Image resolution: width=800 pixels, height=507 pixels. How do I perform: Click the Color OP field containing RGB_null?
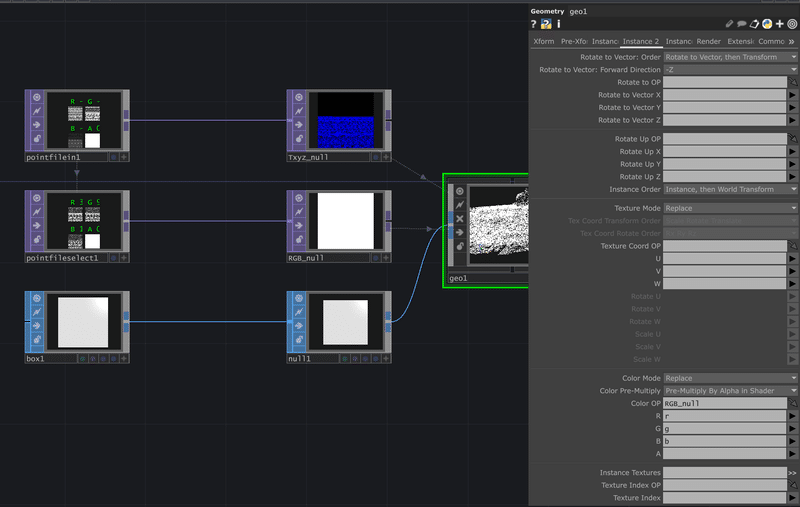[x=724, y=403]
